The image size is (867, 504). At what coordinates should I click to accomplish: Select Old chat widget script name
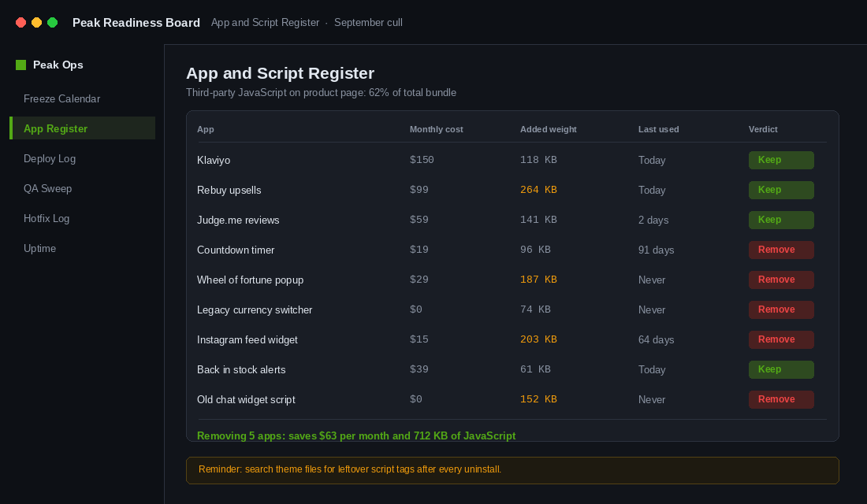point(246,399)
